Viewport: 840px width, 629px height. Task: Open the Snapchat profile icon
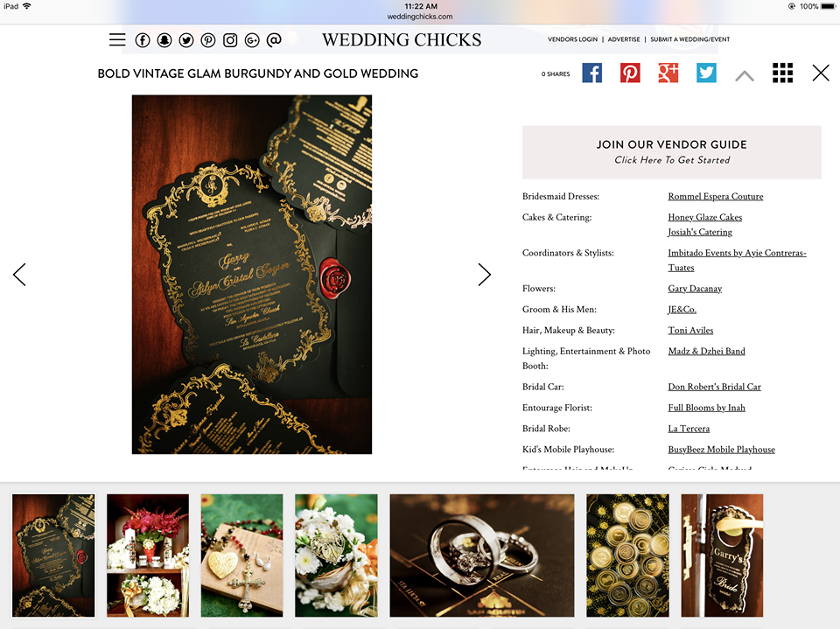click(x=164, y=40)
